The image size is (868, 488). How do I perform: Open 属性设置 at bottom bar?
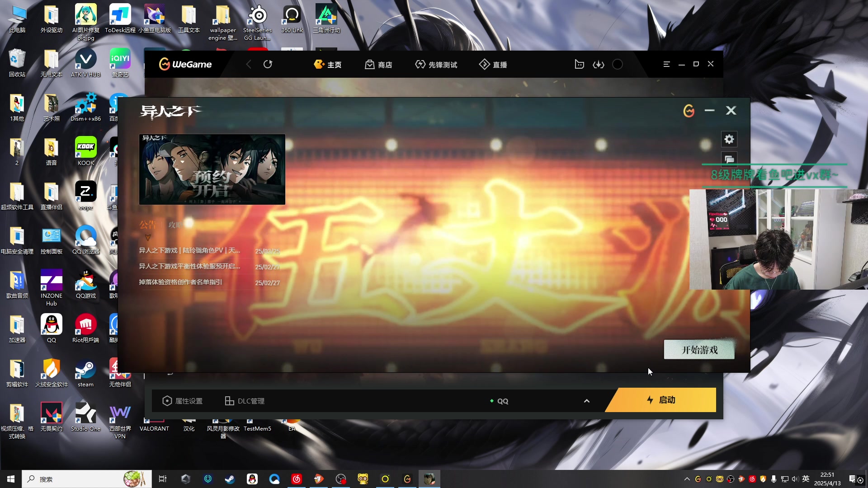(183, 401)
